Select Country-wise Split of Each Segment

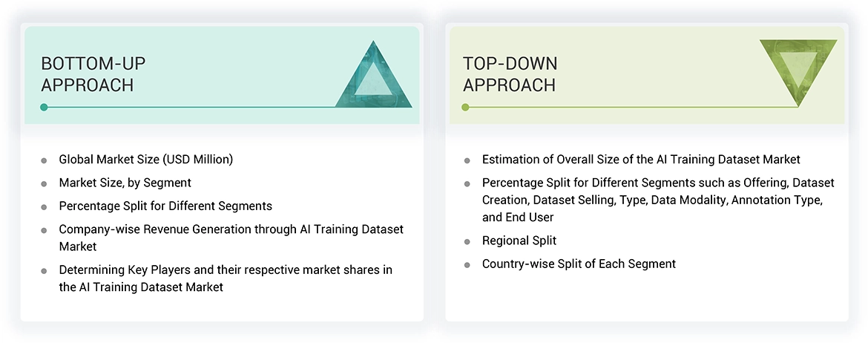[579, 264]
